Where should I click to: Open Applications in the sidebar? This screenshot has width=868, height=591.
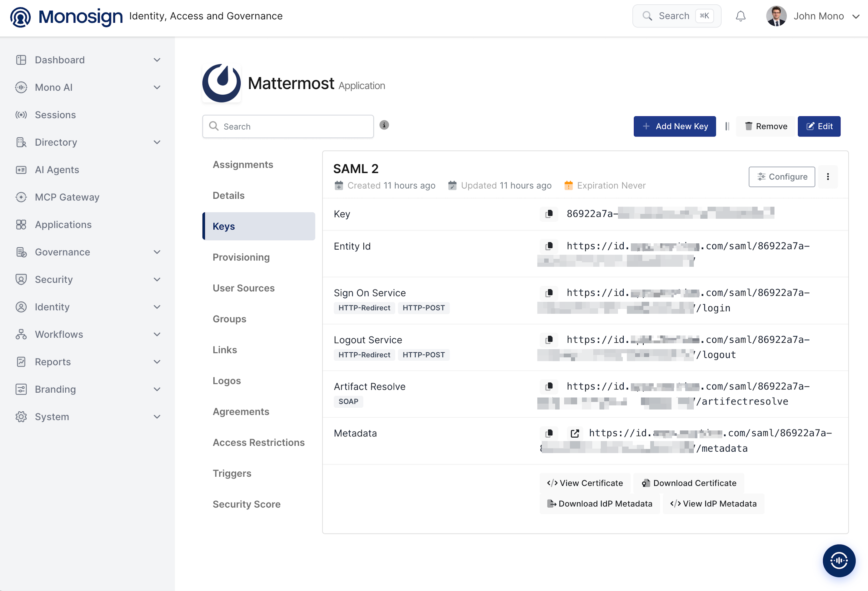point(63,224)
